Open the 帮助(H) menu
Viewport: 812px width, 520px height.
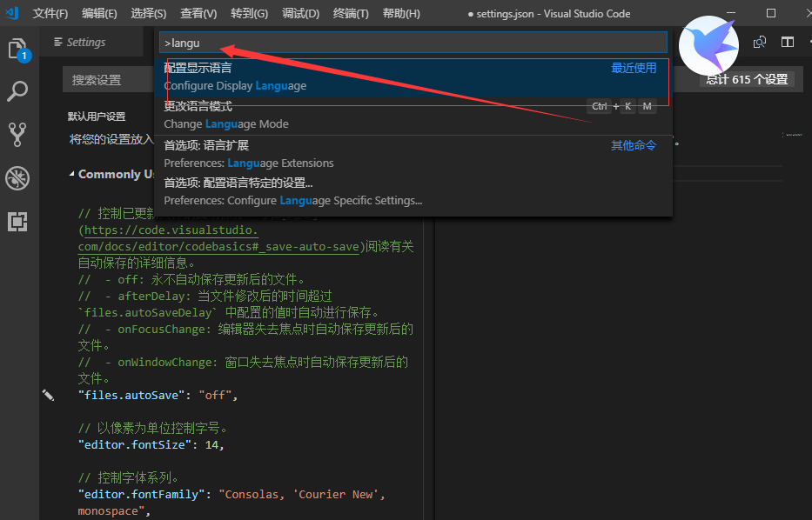(x=401, y=13)
